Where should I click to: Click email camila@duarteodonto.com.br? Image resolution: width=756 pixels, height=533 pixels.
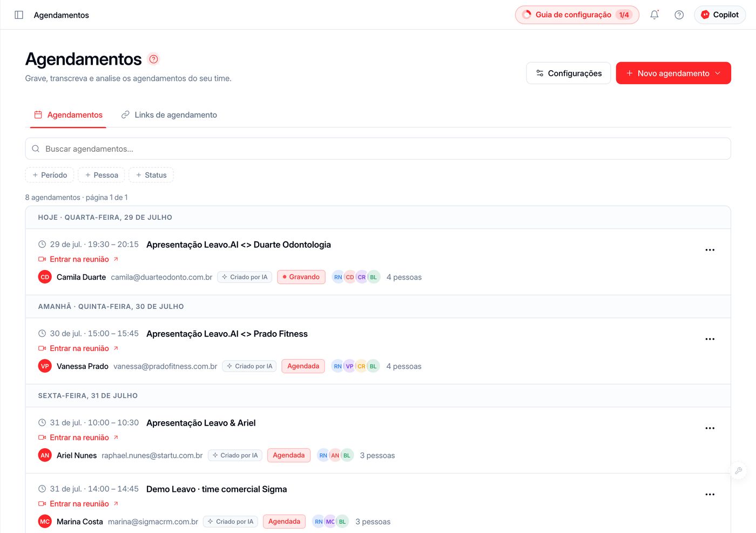[x=161, y=277]
